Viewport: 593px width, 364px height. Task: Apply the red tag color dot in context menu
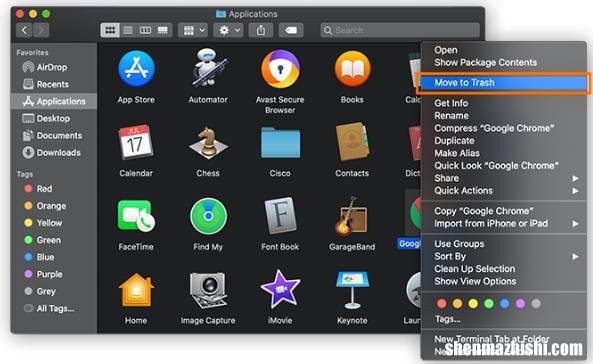click(441, 303)
